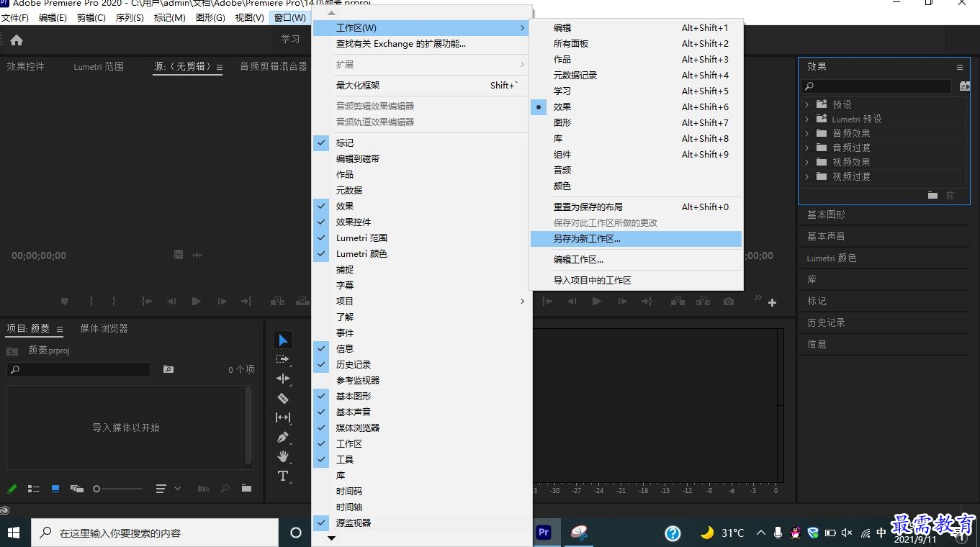The height and width of the screenshot is (547, 980).
Task: Open the 基本声音 collapsed panel
Action: click(826, 236)
